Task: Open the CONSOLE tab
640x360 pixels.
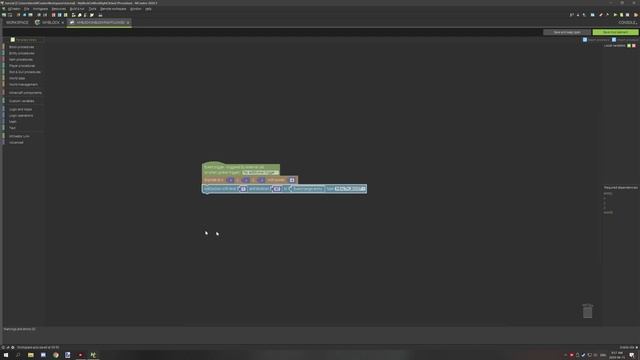Action: pos(628,22)
